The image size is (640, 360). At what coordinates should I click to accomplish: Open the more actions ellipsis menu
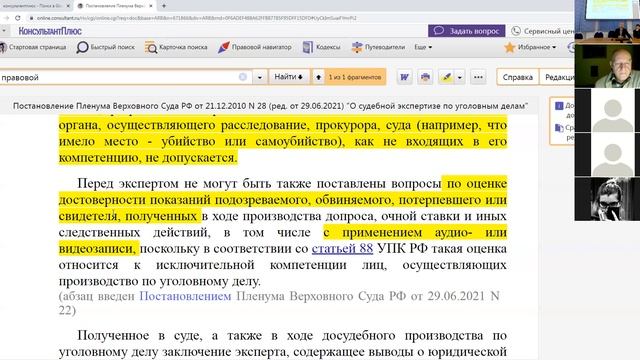pyautogui.click(x=478, y=77)
